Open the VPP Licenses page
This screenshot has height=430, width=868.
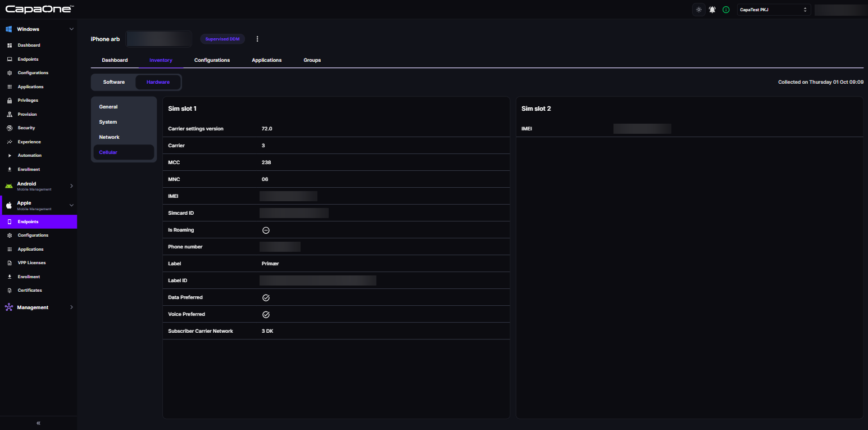pyautogui.click(x=31, y=262)
